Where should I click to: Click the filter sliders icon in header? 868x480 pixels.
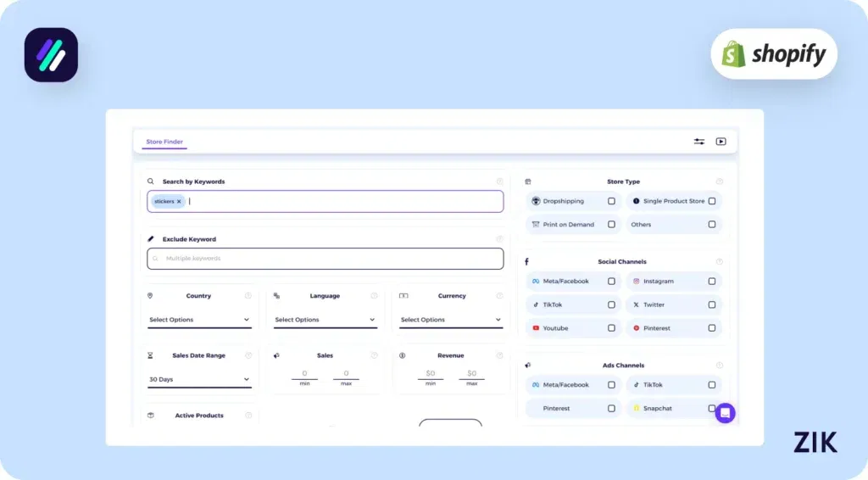(699, 142)
